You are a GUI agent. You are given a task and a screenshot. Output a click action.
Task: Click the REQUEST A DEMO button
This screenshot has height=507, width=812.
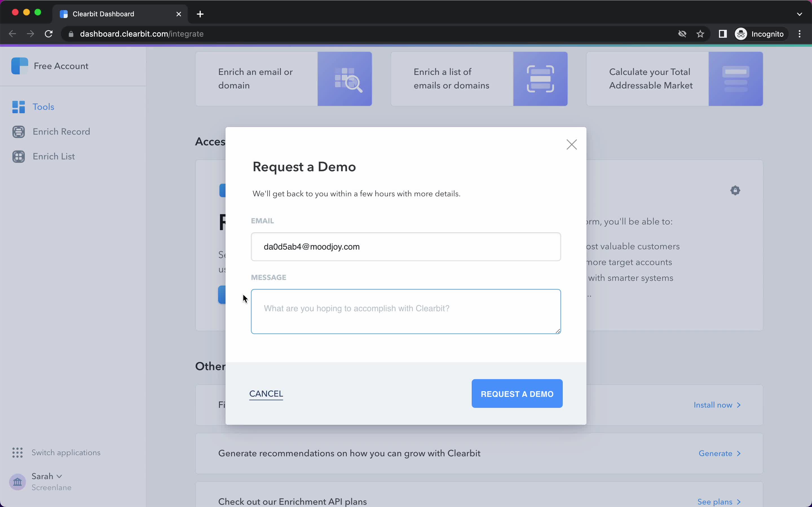click(517, 394)
